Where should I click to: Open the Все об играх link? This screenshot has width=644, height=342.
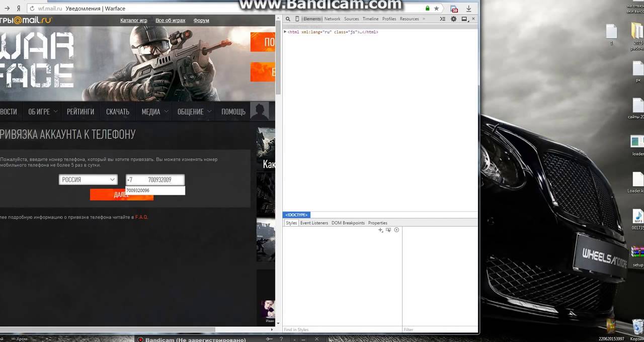tap(170, 21)
